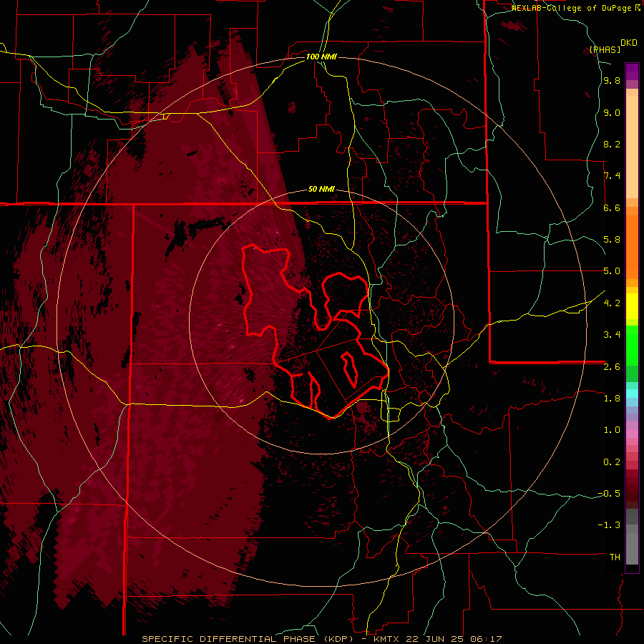This screenshot has height=644, width=644.
Task: Click the 7.4 scale value
Action: (x=612, y=176)
